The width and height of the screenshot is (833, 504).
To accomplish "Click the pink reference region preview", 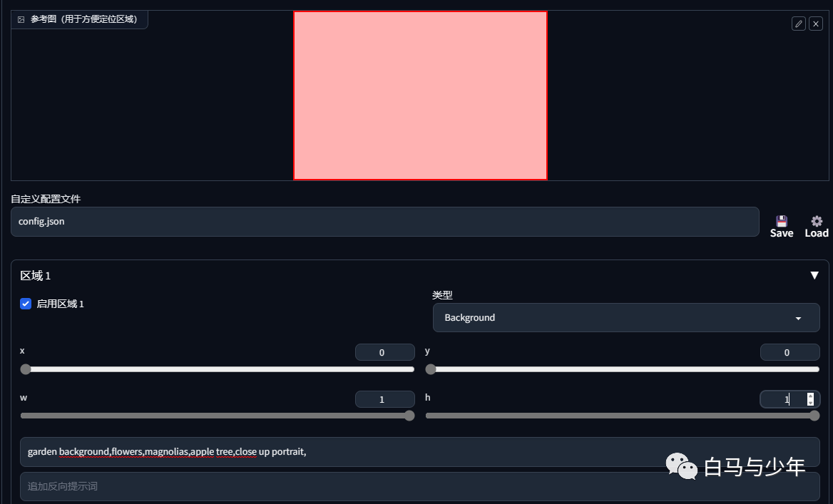I will tap(420, 96).
